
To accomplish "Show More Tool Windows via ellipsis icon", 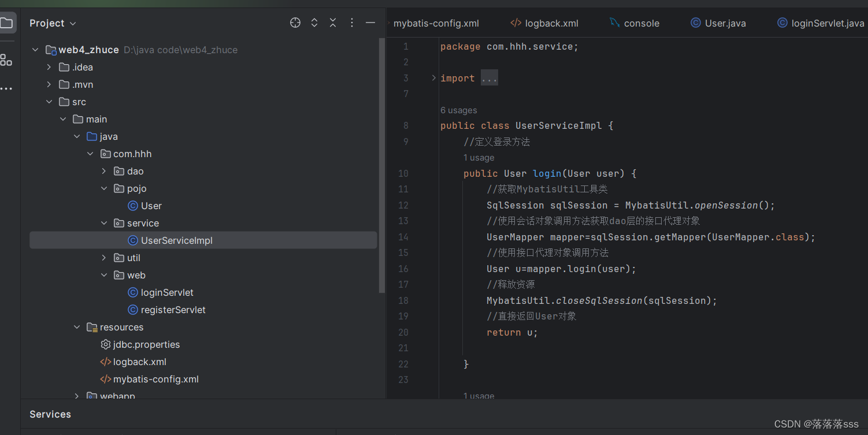I will click(8, 88).
